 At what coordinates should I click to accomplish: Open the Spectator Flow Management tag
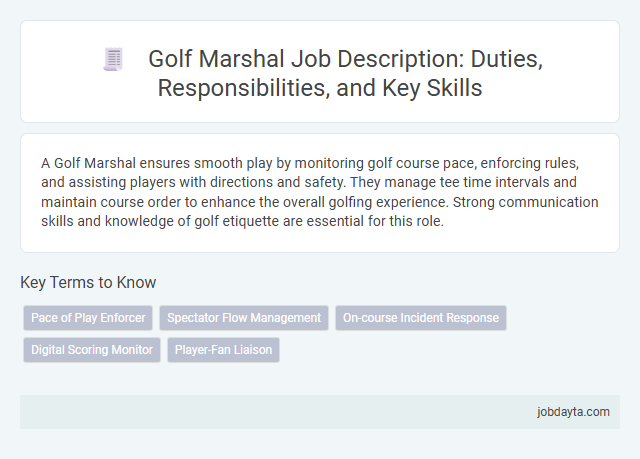point(244,318)
